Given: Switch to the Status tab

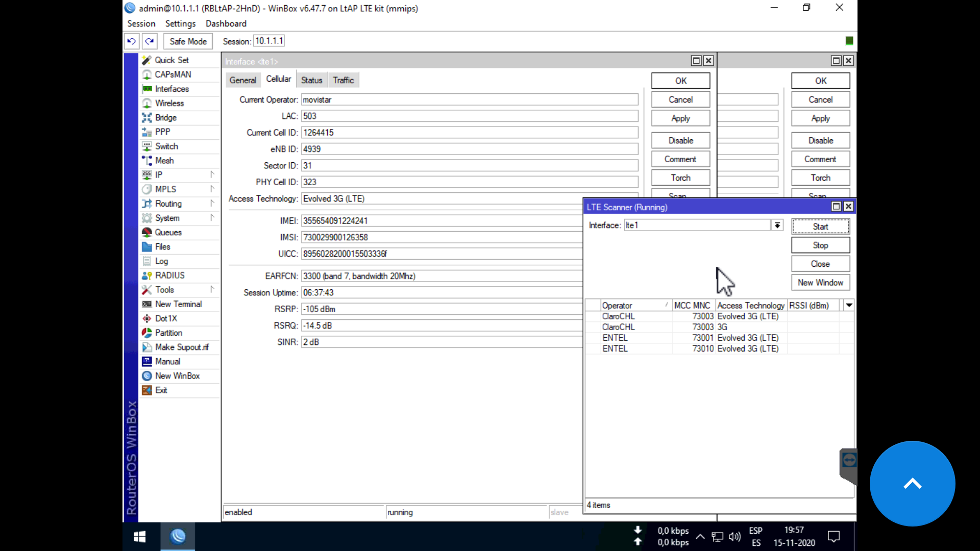Looking at the screenshot, I should pos(311,80).
